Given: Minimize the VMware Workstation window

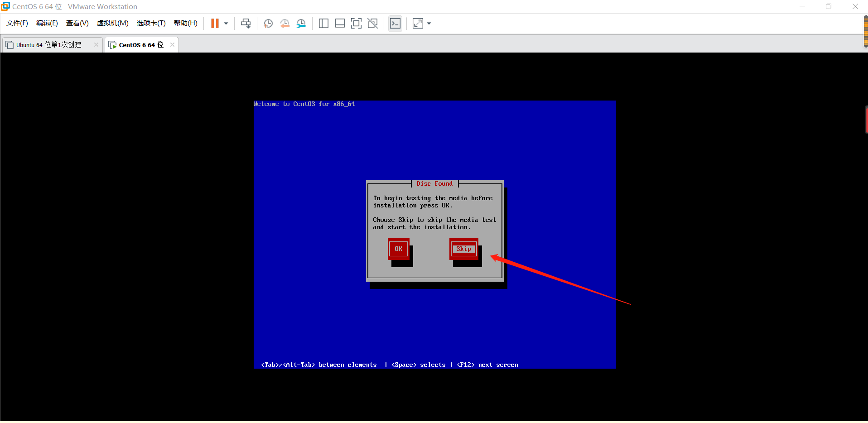Looking at the screenshot, I should 802,6.
